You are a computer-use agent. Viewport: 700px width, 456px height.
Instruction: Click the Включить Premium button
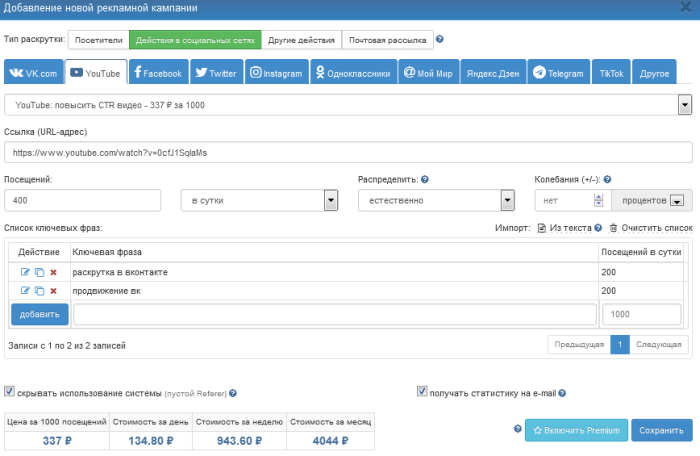pyautogui.click(x=576, y=430)
